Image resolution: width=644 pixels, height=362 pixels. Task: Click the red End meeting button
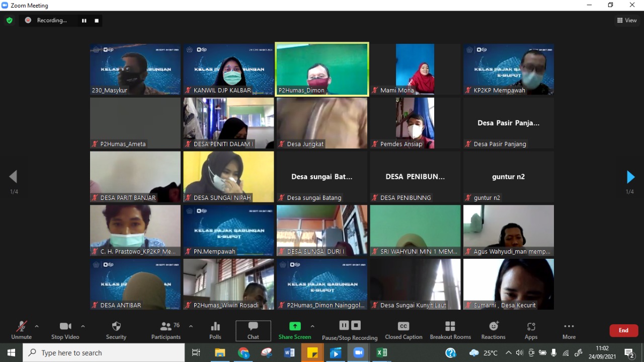[x=624, y=330]
